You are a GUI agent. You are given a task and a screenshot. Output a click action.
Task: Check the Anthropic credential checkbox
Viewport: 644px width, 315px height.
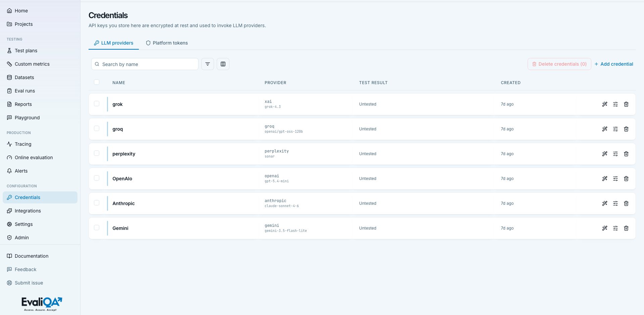point(97,203)
